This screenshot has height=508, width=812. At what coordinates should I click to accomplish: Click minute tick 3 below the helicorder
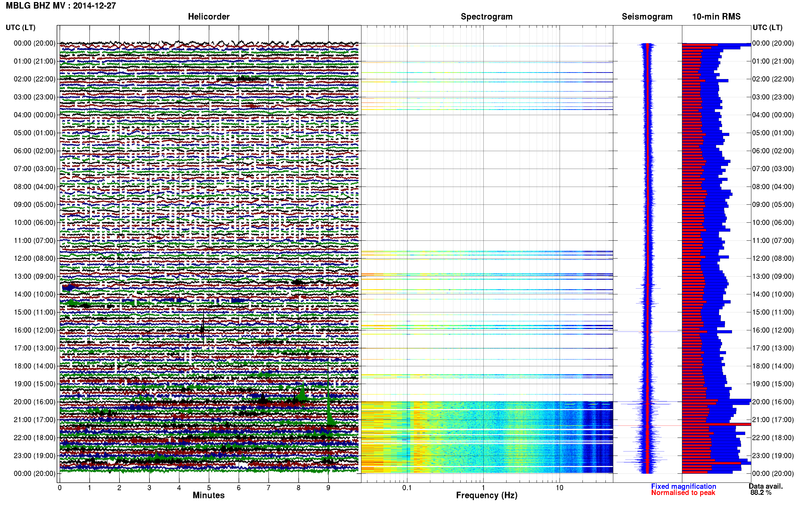[149, 487]
